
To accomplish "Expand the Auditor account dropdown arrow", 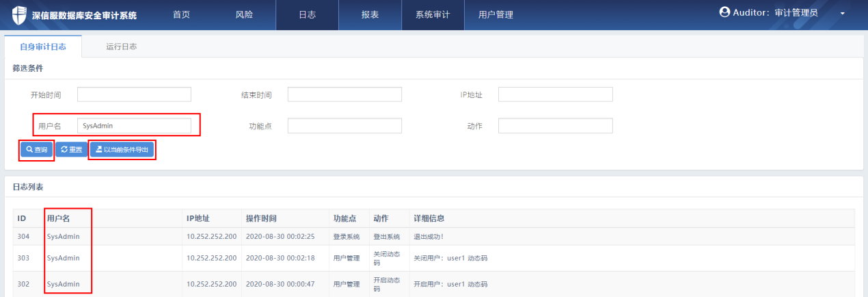I will (843, 14).
